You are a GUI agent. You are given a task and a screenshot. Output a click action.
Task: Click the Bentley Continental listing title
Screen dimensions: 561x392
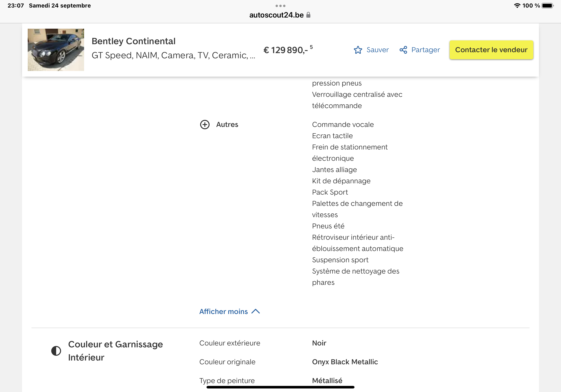(133, 41)
